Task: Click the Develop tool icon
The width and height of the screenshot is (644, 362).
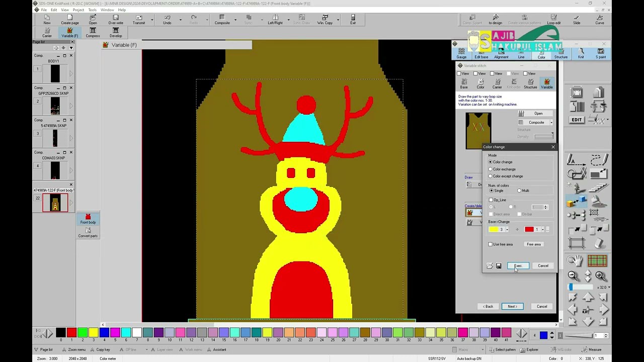Action: (x=116, y=33)
